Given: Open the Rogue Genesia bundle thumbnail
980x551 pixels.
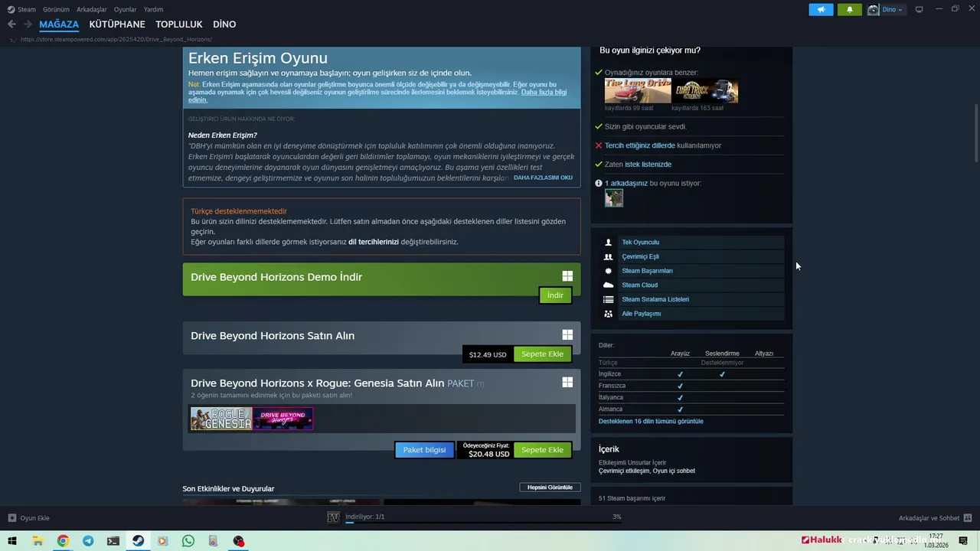Looking at the screenshot, I should pos(221,419).
